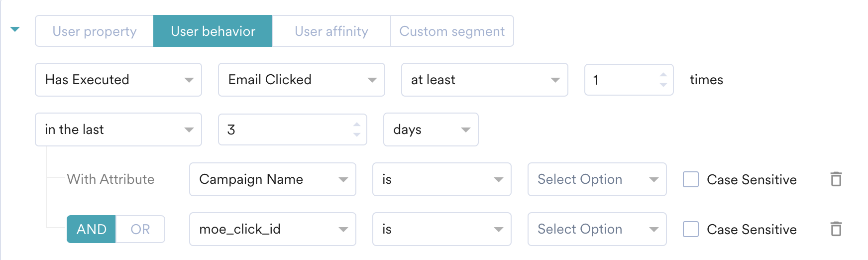
Task: Decrement the days value down arrow
Action: point(356,134)
